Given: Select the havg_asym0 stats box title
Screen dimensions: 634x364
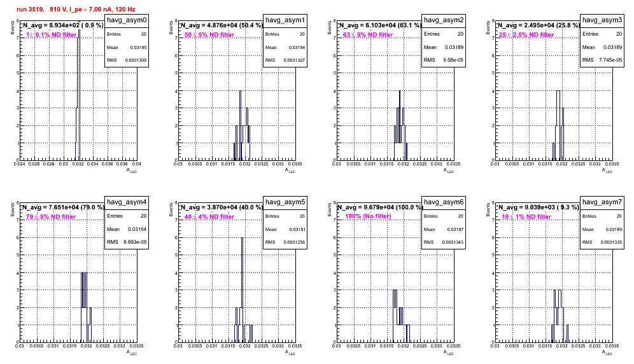Looking at the screenshot, I should (127, 20).
